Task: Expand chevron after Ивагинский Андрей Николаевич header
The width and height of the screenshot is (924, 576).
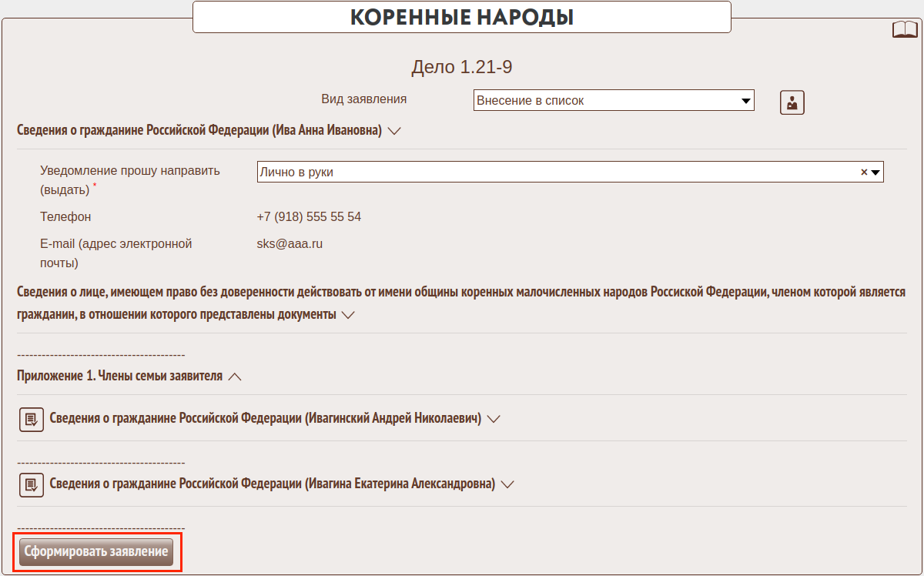Action: pos(494,419)
